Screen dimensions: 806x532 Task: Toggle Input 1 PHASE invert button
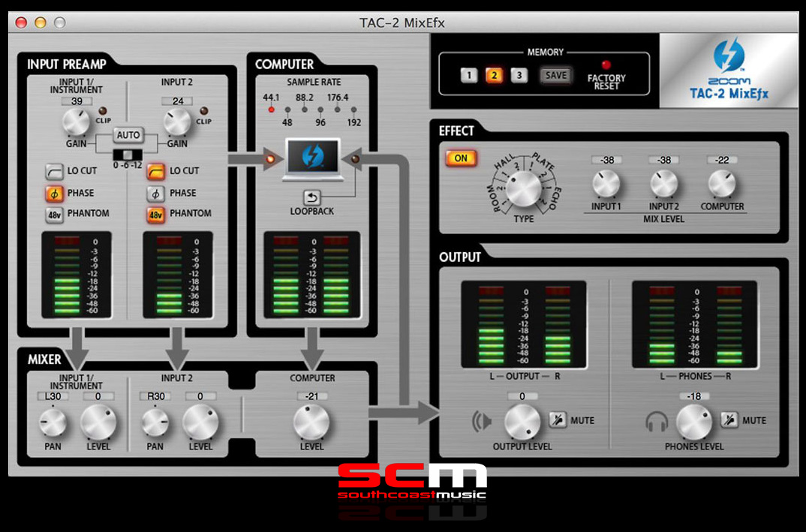pyautogui.click(x=54, y=194)
